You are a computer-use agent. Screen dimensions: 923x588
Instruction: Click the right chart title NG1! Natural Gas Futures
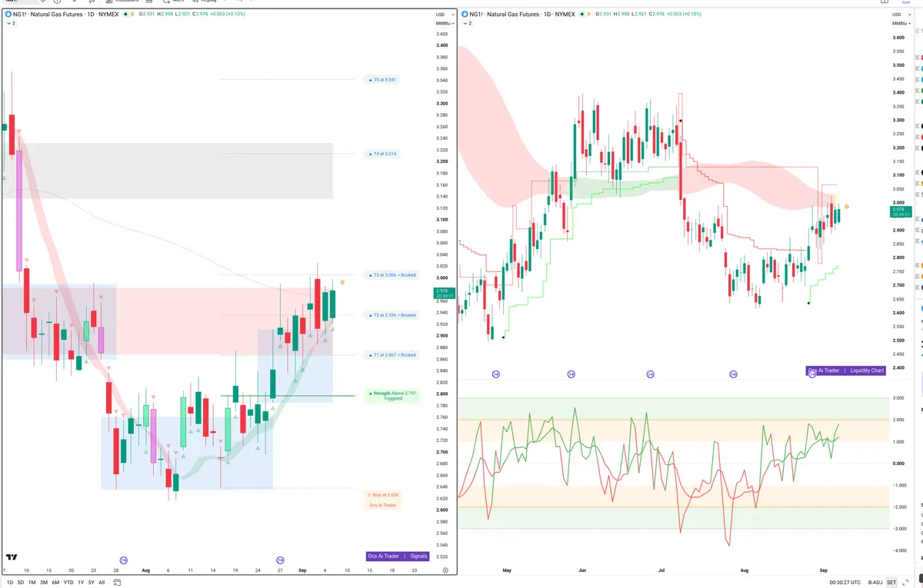[x=506, y=15]
